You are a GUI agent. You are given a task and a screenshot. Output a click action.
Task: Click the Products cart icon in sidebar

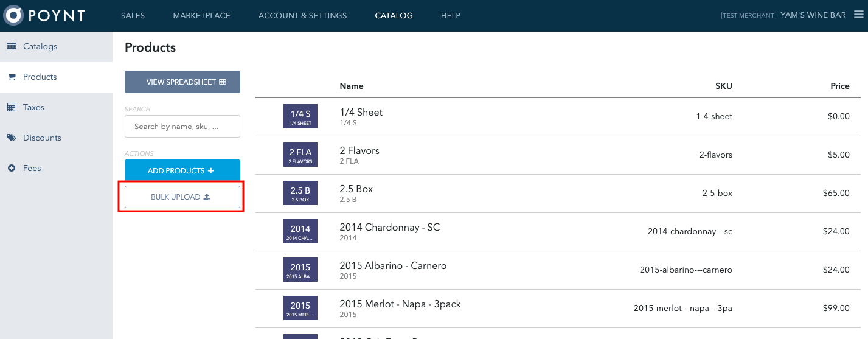point(12,77)
